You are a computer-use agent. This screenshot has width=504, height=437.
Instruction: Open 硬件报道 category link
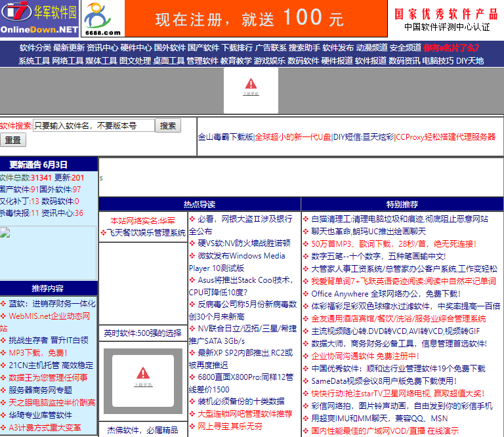[x=337, y=61]
